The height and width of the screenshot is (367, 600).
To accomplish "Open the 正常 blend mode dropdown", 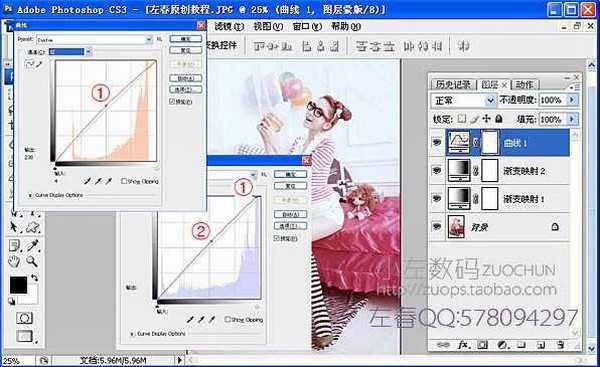I will [490, 100].
